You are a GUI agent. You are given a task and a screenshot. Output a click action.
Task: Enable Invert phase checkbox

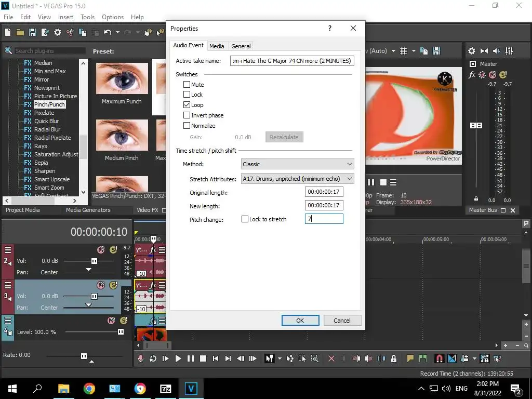(x=187, y=115)
